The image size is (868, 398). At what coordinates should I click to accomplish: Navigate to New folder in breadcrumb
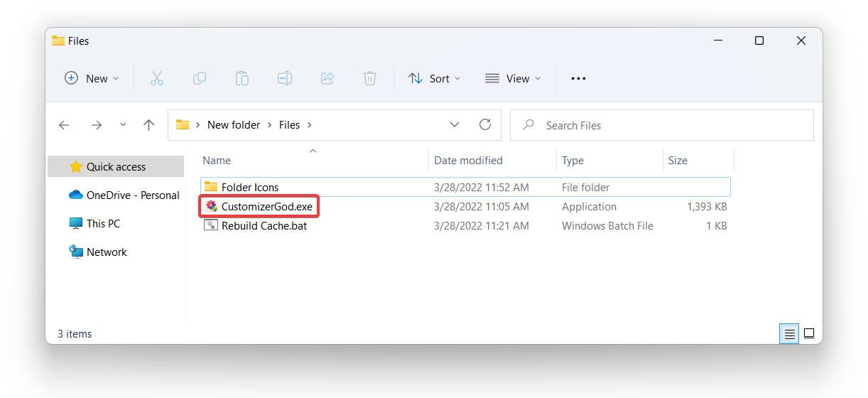234,125
